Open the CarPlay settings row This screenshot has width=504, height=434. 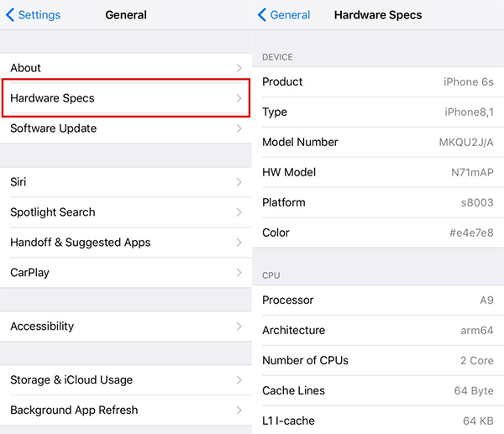[126, 273]
